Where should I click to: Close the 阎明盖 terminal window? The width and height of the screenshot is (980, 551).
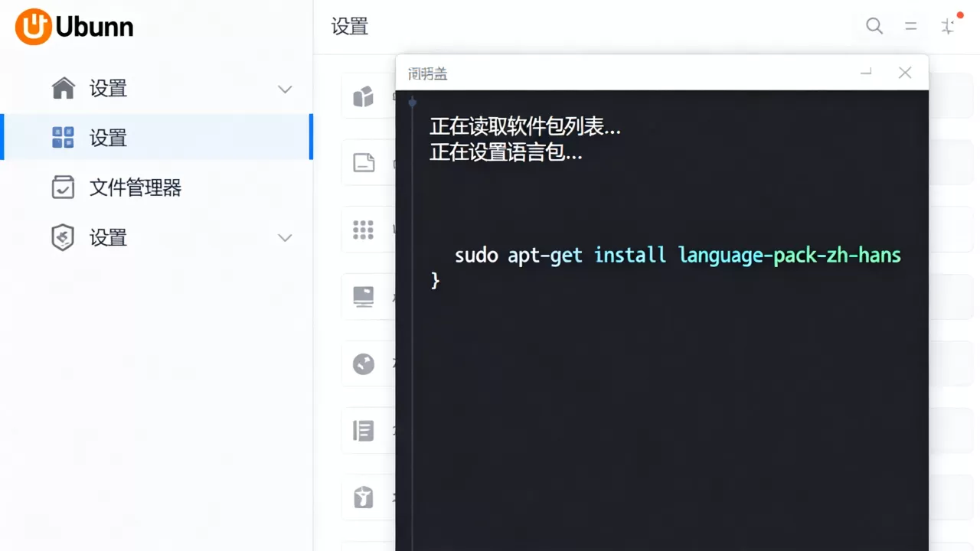pos(905,73)
